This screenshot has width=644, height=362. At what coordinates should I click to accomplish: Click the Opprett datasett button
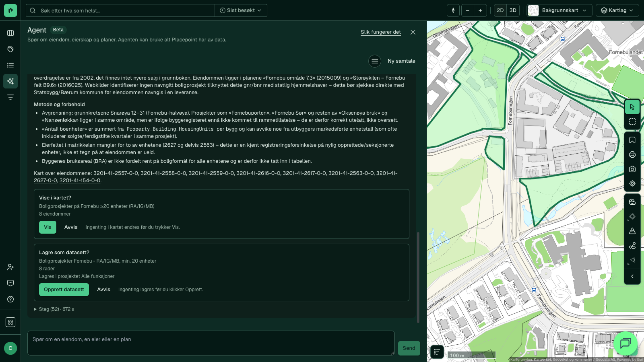64,290
